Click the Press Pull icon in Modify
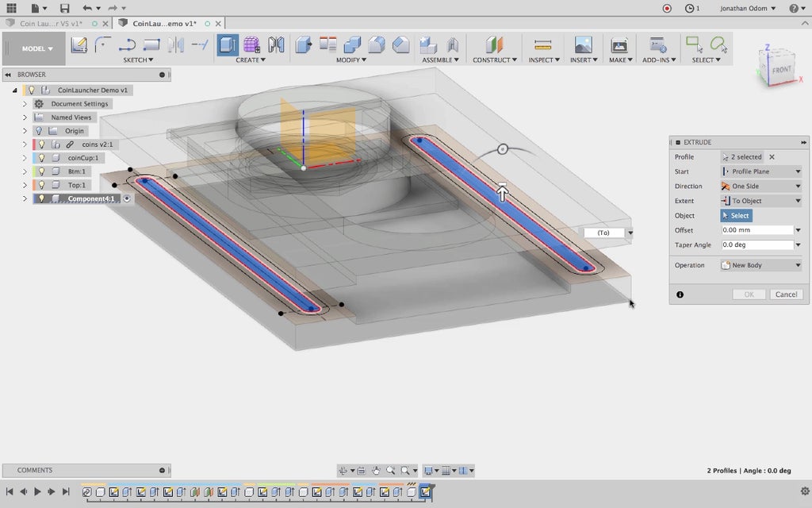The height and width of the screenshot is (508, 812). 304,45
